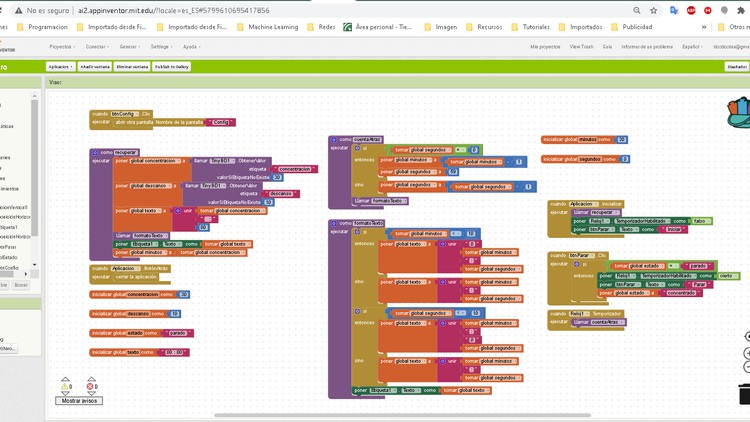Viewport: 750px width, 422px height.
Task: Open the backpack icon in workspace
Action: pyautogui.click(x=740, y=112)
